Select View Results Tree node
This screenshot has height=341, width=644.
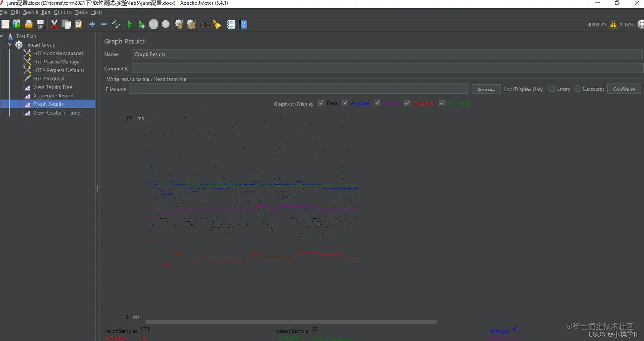[x=52, y=87]
